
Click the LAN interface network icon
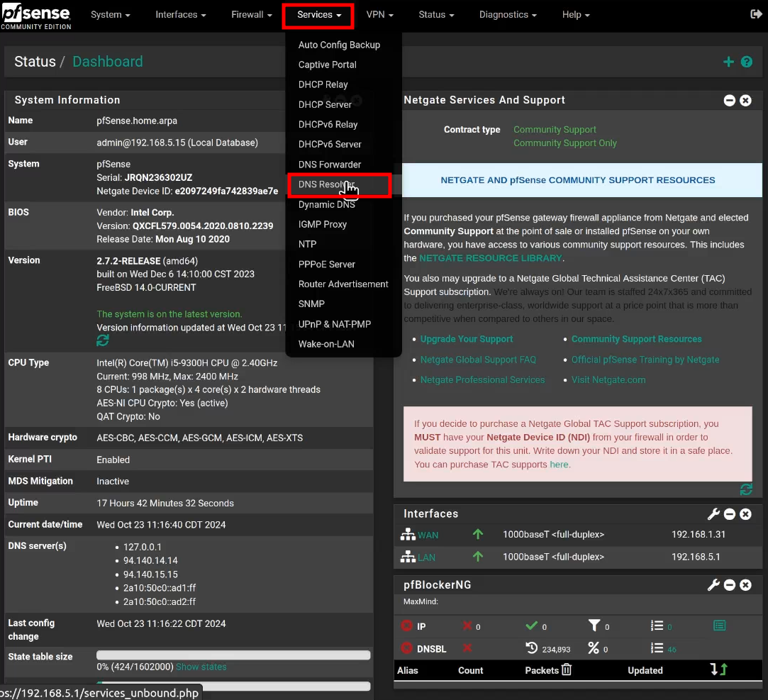(x=408, y=557)
